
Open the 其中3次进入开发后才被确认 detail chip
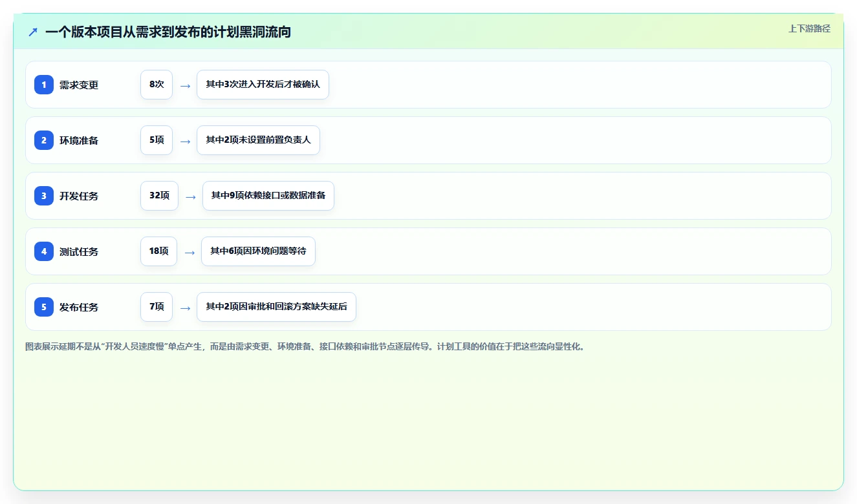[x=263, y=85]
